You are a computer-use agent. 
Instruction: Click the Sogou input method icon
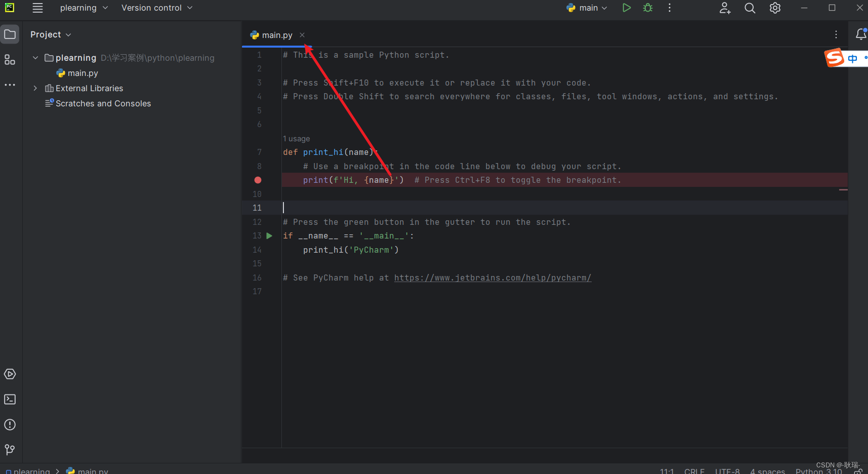click(x=835, y=58)
